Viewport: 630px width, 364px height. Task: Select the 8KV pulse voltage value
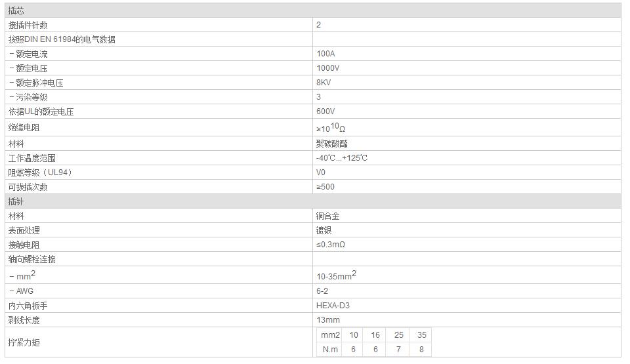[x=324, y=83]
